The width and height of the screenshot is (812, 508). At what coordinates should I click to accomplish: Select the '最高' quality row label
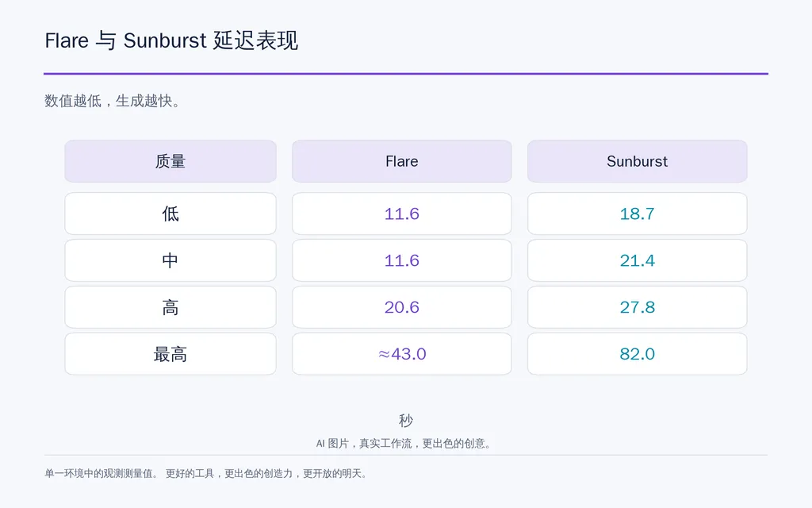(x=170, y=354)
